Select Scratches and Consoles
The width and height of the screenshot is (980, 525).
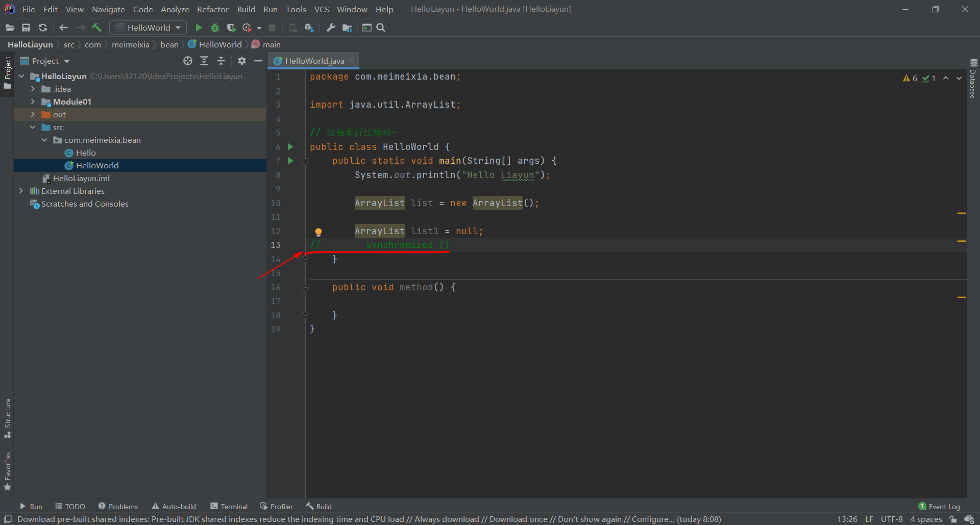tap(85, 204)
